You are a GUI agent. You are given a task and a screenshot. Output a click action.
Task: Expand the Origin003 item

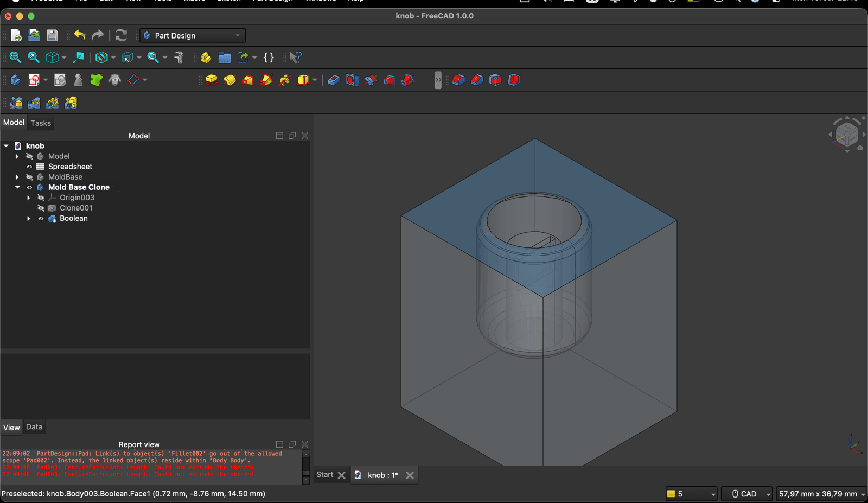point(29,198)
